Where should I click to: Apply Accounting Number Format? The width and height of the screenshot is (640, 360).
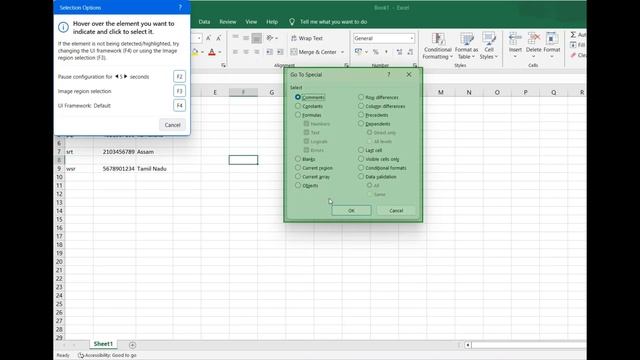(358, 52)
